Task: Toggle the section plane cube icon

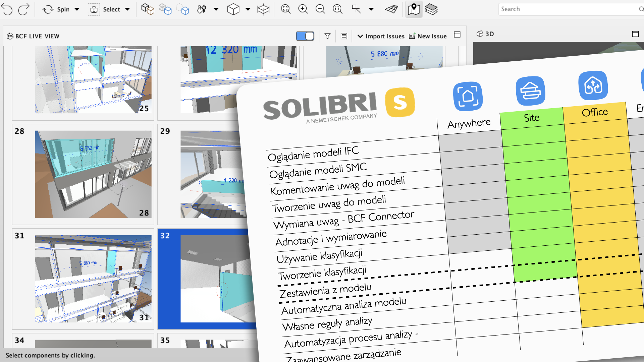Action: [263, 9]
